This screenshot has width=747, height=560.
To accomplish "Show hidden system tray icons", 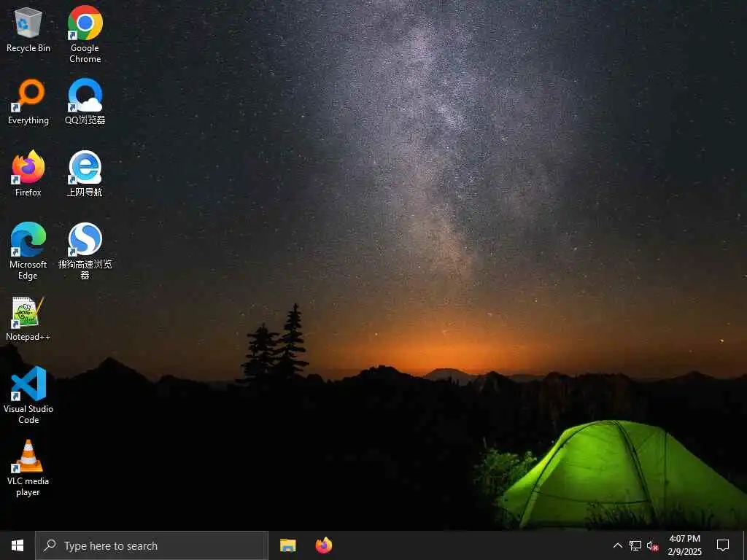I will [617, 545].
